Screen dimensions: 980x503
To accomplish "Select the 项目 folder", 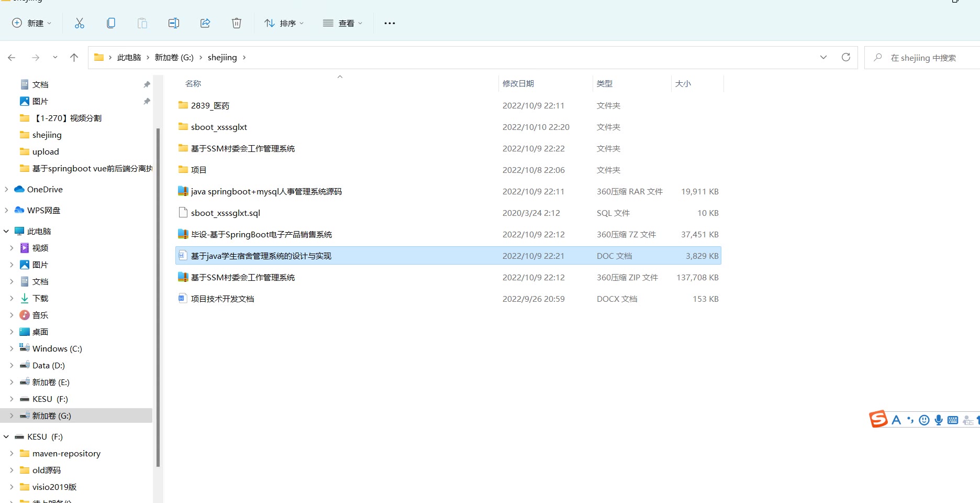I will tap(448, 170).
